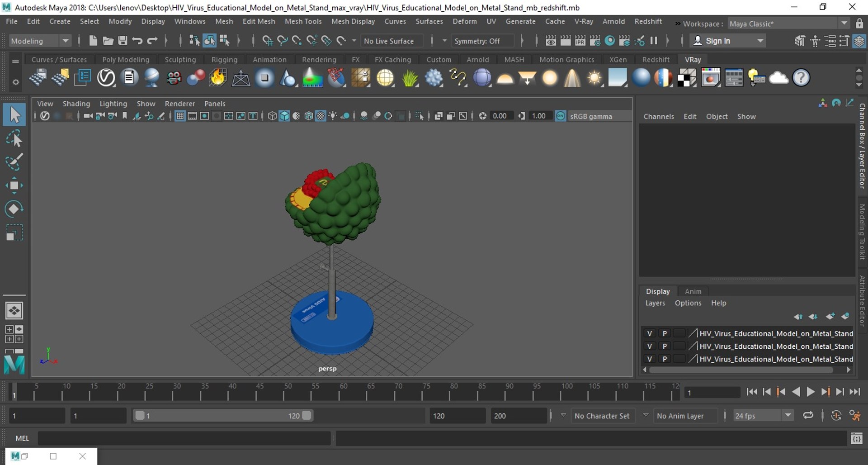Toggle visibility V of third HIV layer
This screenshot has width=868, height=465.
(650, 359)
